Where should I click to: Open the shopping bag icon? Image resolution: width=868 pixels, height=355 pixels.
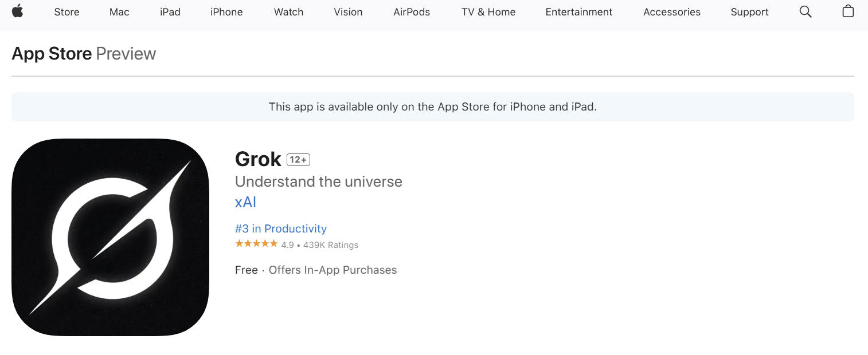click(x=849, y=11)
